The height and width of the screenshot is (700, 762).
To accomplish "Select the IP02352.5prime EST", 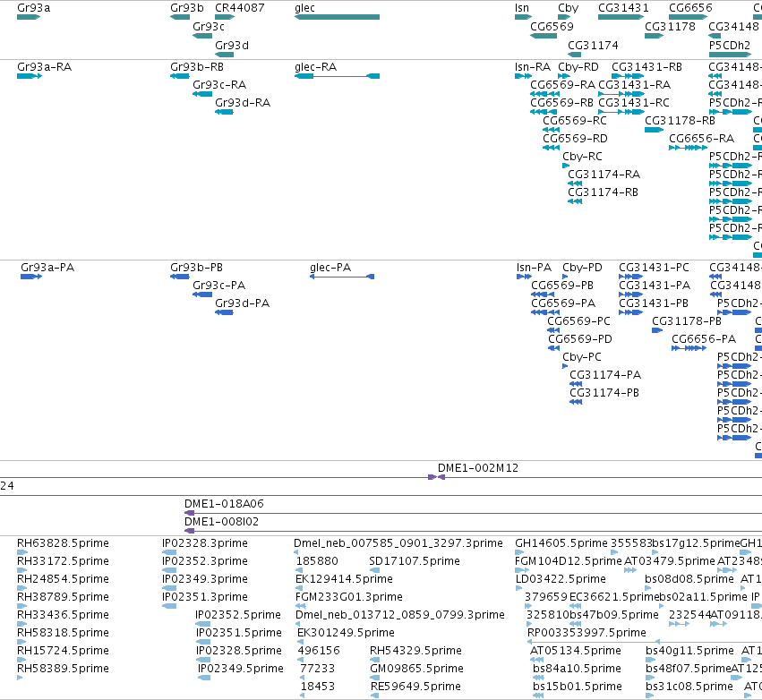I will pyautogui.click(x=202, y=624).
